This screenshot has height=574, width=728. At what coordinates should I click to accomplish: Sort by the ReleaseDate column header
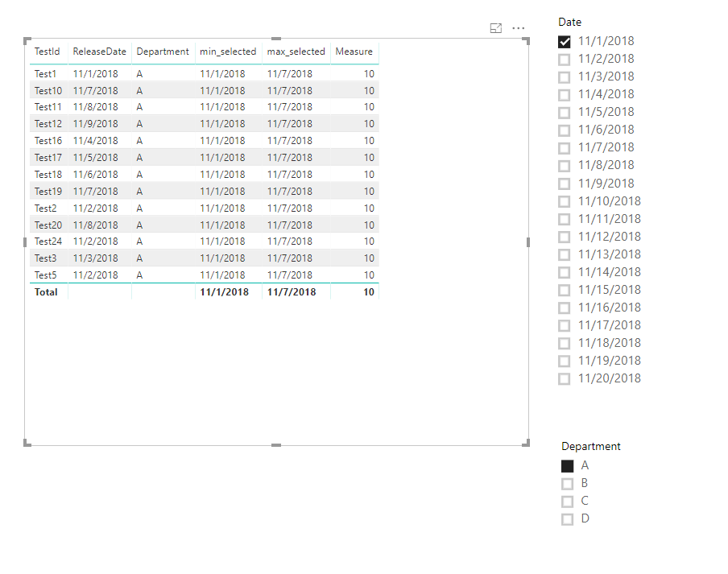tap(99, 52)
